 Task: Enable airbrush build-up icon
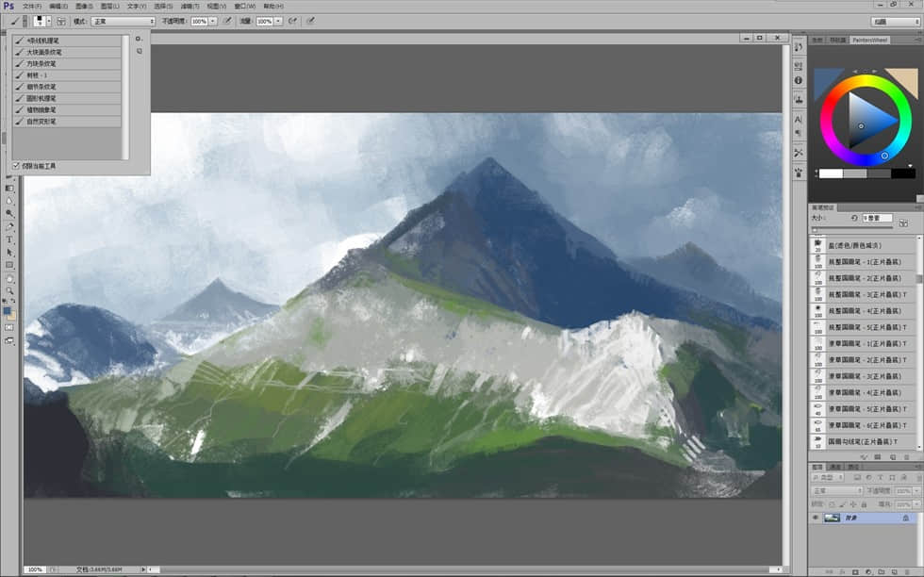[x=293, y=22]
